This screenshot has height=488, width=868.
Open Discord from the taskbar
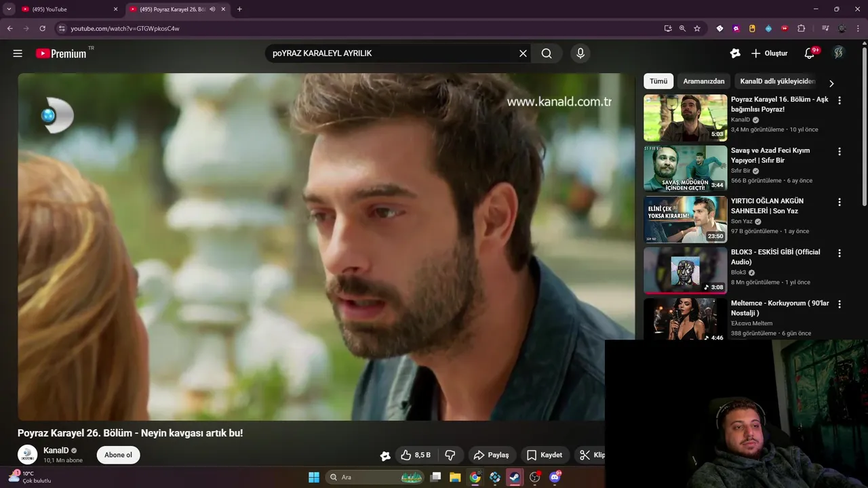pos(555,477)
